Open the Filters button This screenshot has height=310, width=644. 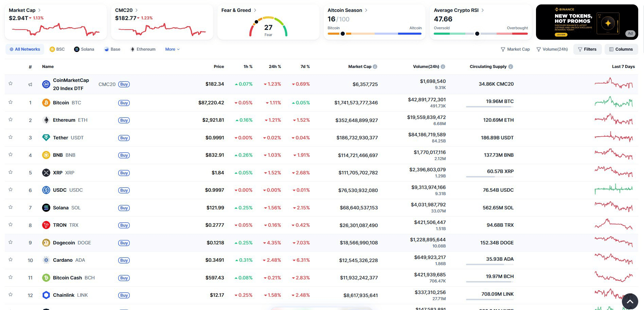pyautogui.click(x=587, y=49)
